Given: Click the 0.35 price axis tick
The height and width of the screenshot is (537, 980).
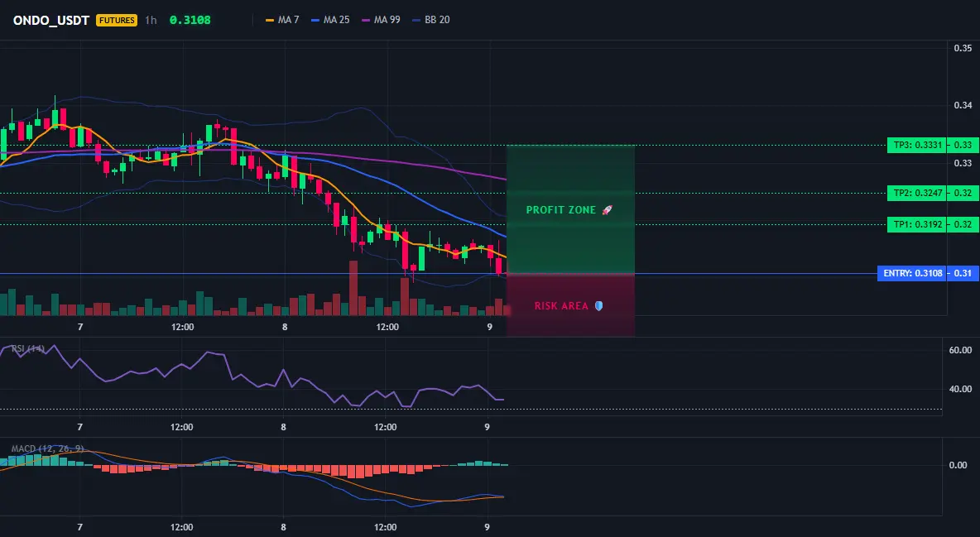Looking at the screenshot, I should coord(963,48).
